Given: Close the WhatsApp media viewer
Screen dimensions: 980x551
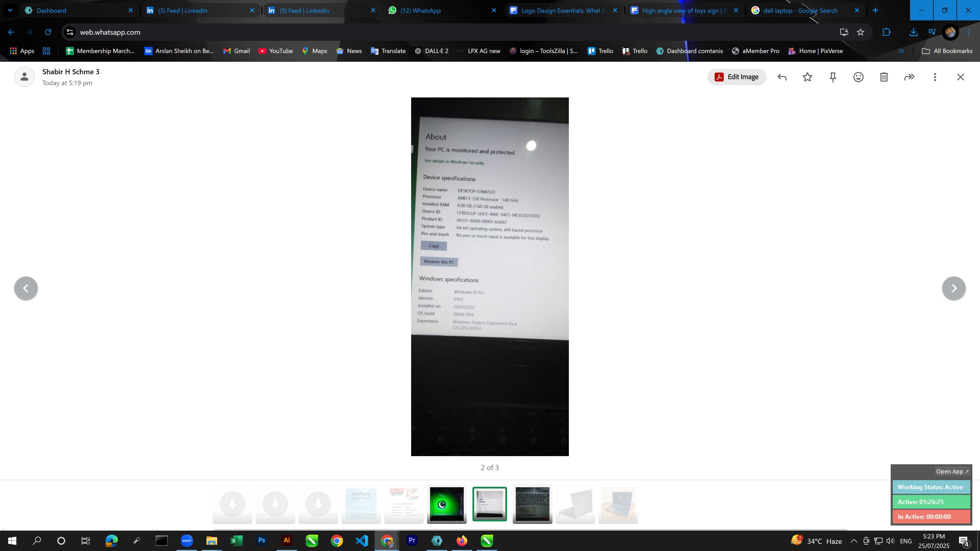Looking at the screenshot, I should tap(960, 77).
